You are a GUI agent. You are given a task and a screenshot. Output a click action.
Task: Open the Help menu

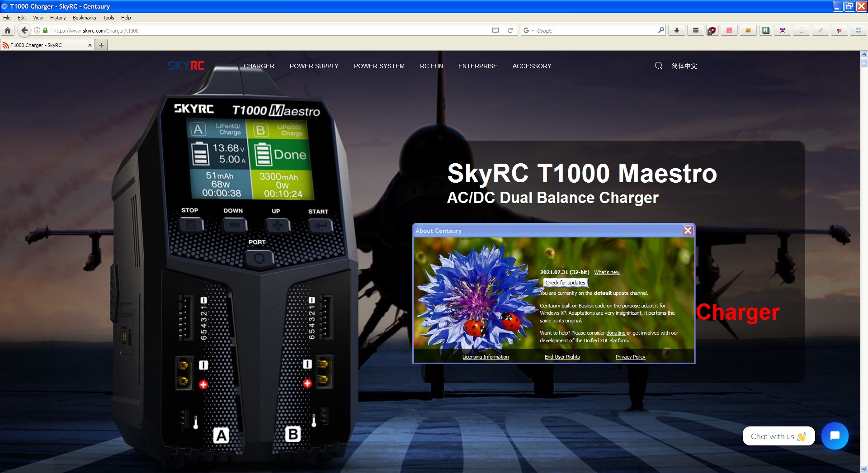click(126, 18)
